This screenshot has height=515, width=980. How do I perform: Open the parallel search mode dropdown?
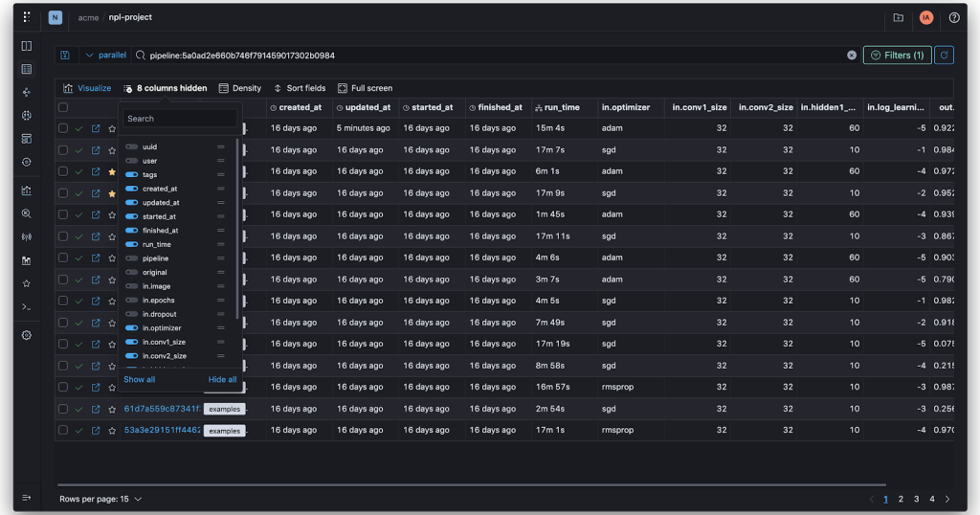pos(106,55)
